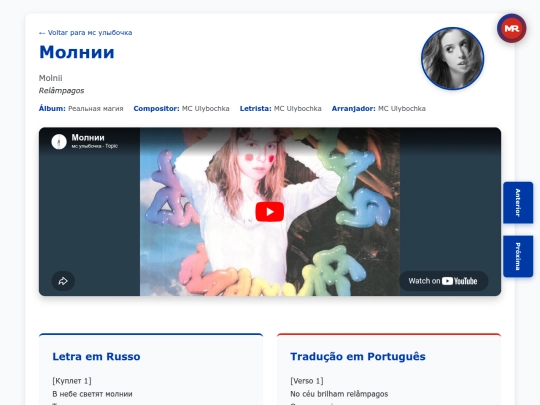Click Letrista value MC Ulybochka
Viewport: 540px width, 405px height.
click(x=298, y=108)
